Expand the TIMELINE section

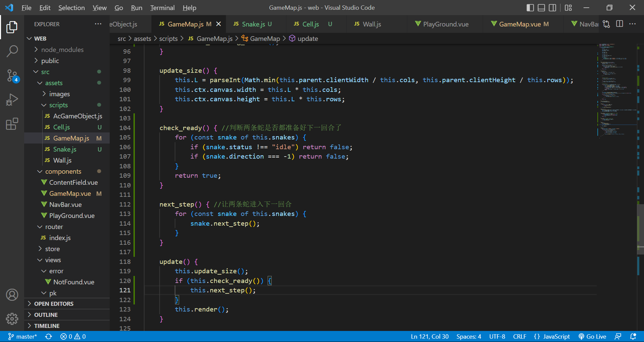(67, 326)
